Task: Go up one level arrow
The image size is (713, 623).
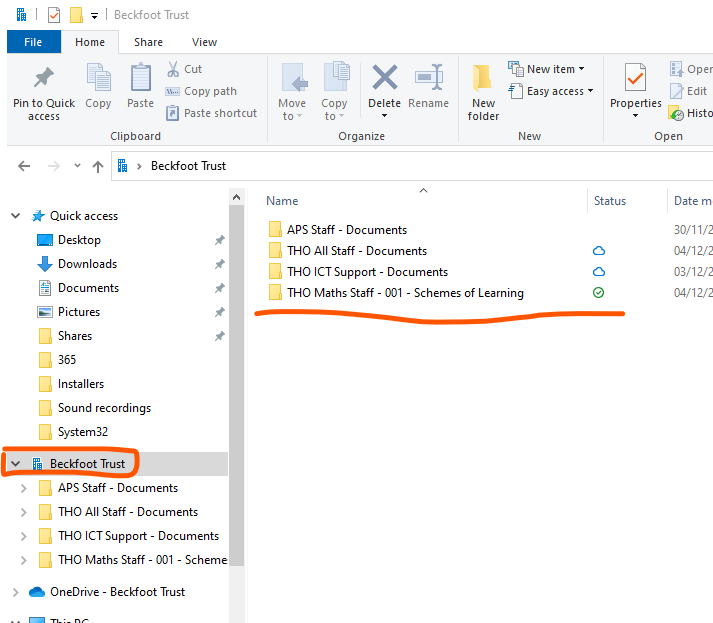Action: [x=98, y=166]
